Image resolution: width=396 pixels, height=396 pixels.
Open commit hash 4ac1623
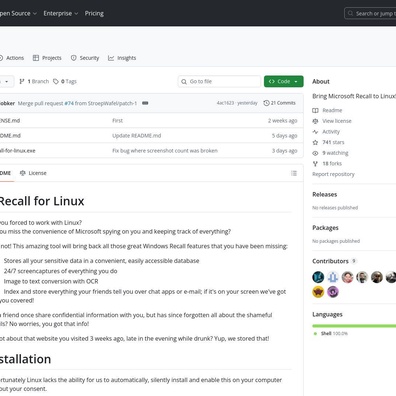[x=225, y=103]
